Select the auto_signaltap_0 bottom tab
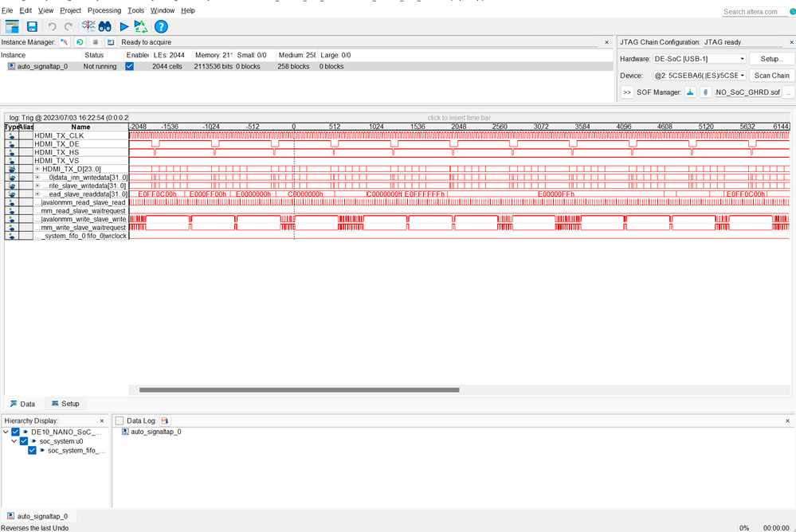796x532 pixels. click(37, 516)
